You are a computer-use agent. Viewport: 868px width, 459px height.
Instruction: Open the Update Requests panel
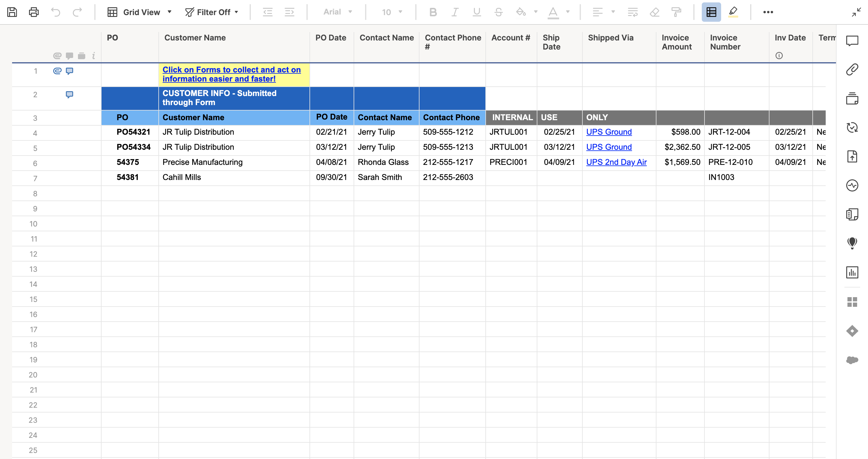[x=853, y=128]
